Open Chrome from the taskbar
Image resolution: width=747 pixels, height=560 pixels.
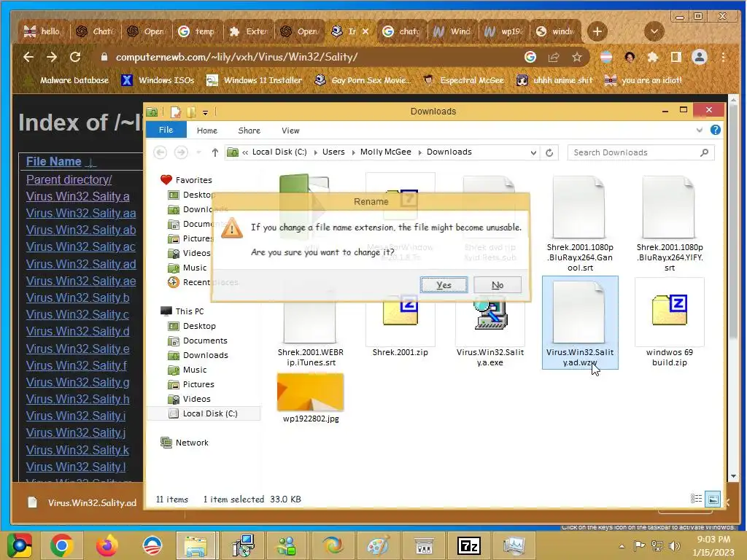[x=61, y=545]
